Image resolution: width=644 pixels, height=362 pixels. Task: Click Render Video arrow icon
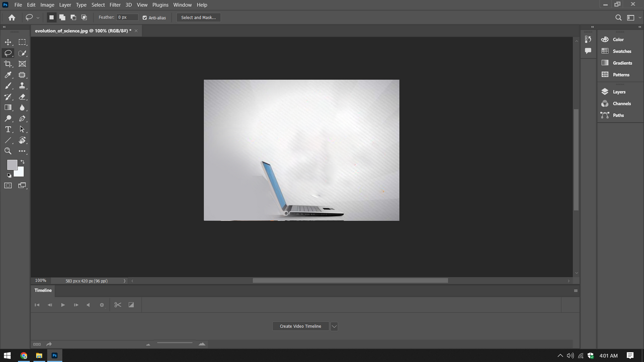[x=49, y=344]
